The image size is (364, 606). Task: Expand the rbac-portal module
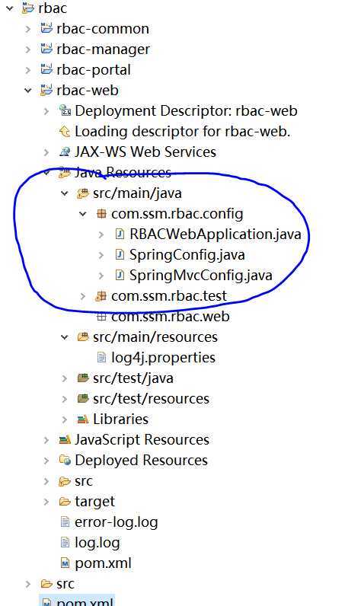coord(28,70)
